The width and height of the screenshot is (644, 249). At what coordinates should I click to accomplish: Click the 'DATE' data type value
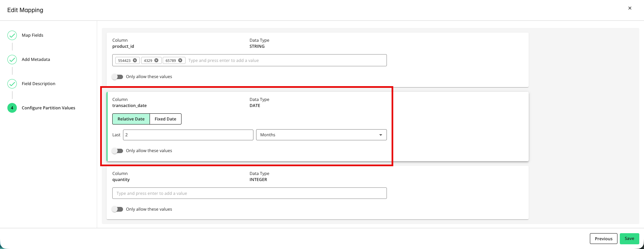(255, 106)
